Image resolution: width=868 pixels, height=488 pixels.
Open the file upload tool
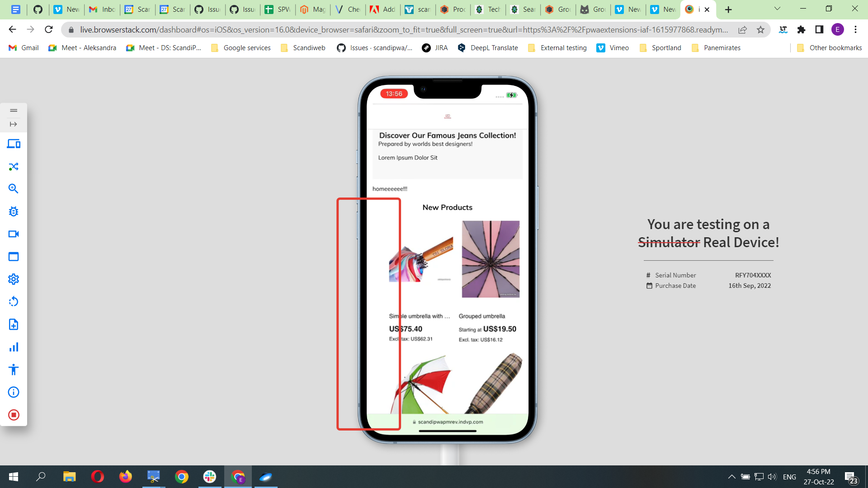point(14,324)
